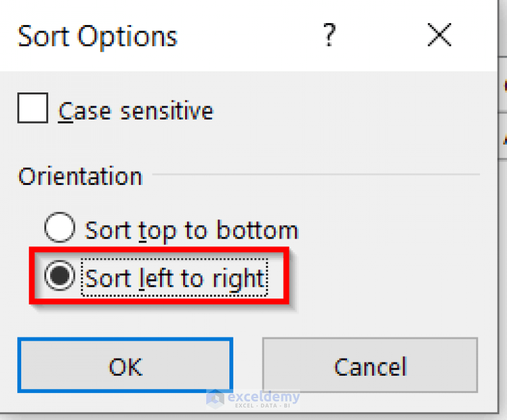Click the Help question mark icon
This screenshot has width=507, height=420.
point(329,36)
